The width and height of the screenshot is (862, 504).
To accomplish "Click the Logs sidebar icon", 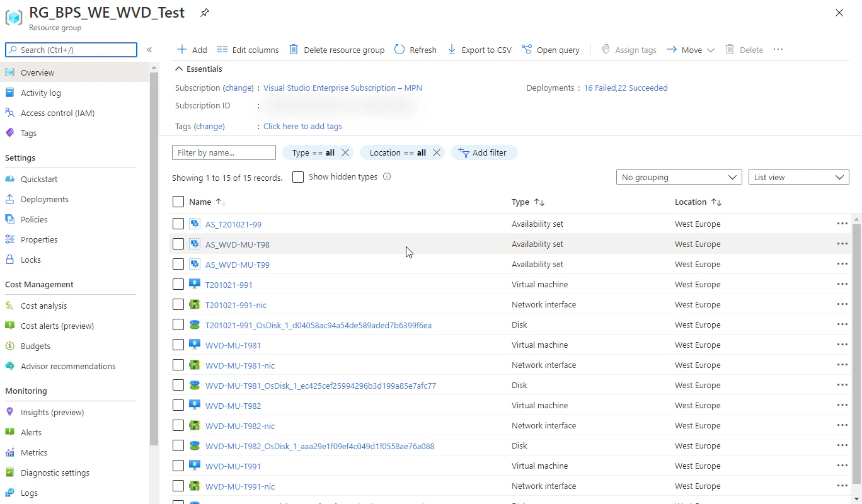I will (9, 493).
